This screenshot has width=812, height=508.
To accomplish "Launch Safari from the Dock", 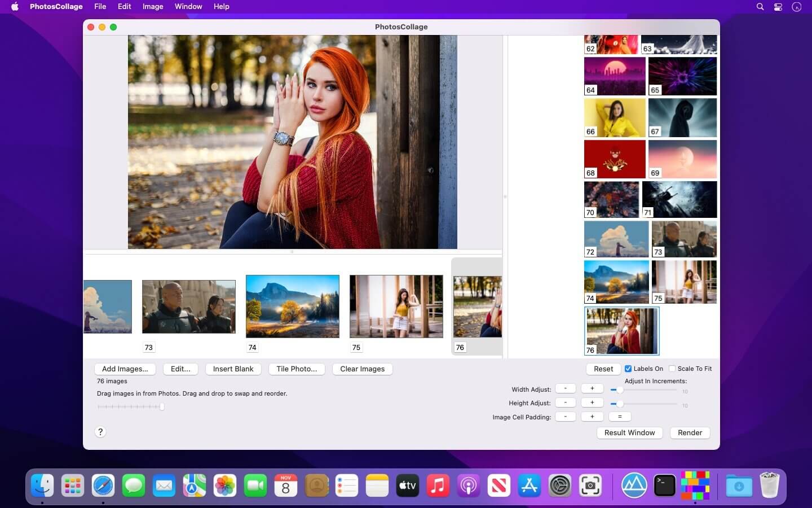I will pos(103,485).
